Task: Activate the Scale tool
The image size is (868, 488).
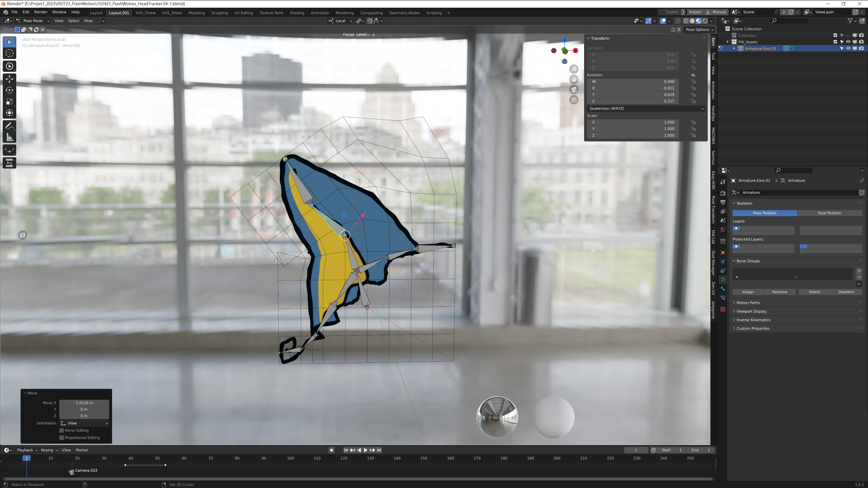Action: tap(9, 102)
